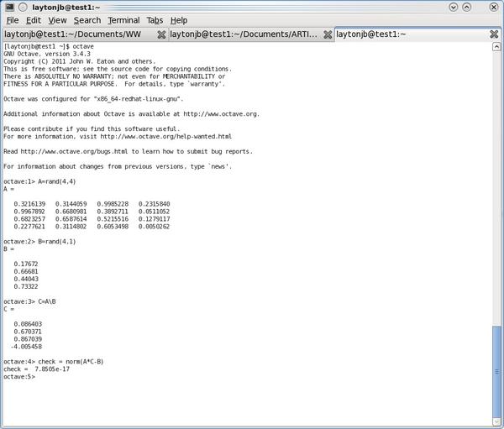Screen dimensions: 504x429
Task: Click matrix value 0.0511052
Action: click(154, 212)
